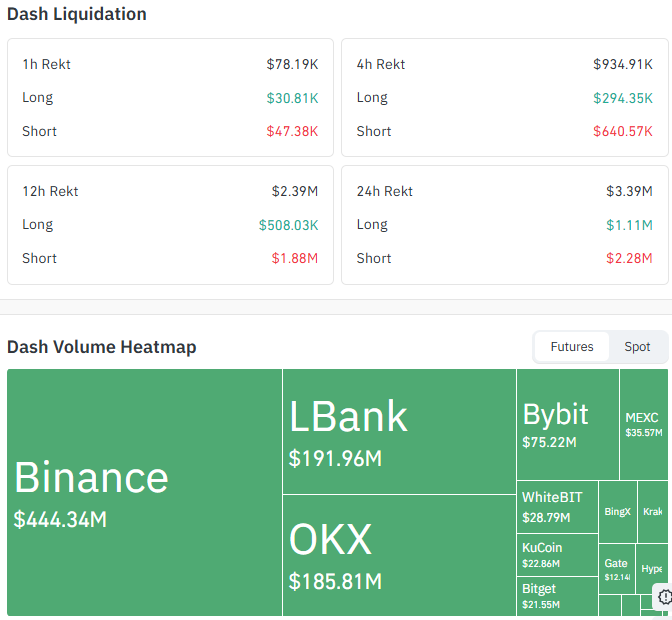Click the Bybit $75.22M tile
Image resolution: width=672 pixels, height=620 pixels.
coord(568,424)
